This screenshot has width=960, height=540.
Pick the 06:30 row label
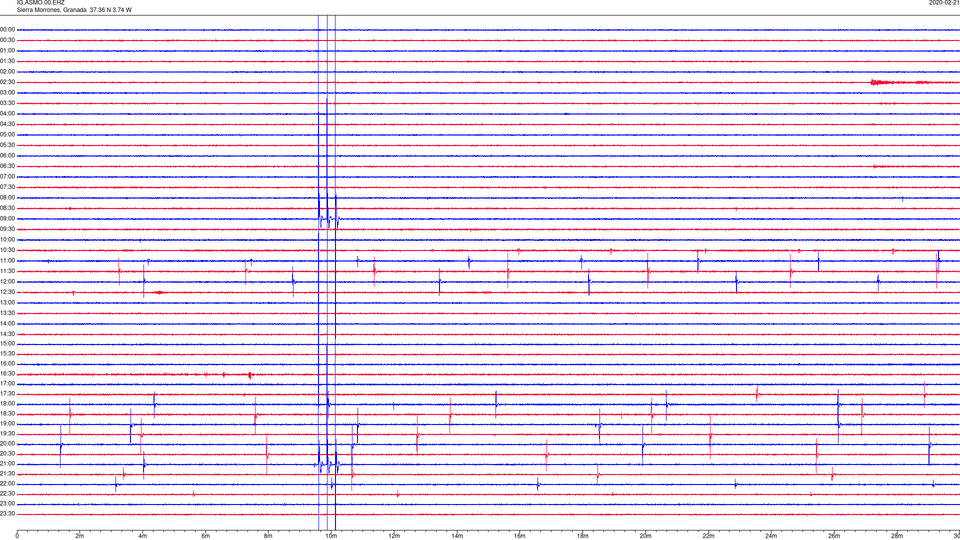(8, 166)
